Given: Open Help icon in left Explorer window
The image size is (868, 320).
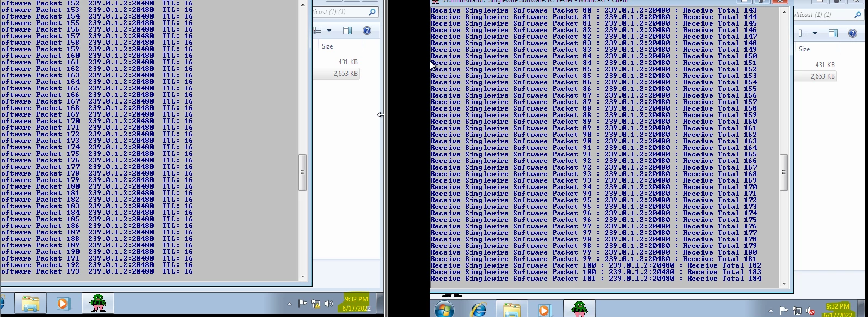Looking at the screenshot, I should 367,31.
